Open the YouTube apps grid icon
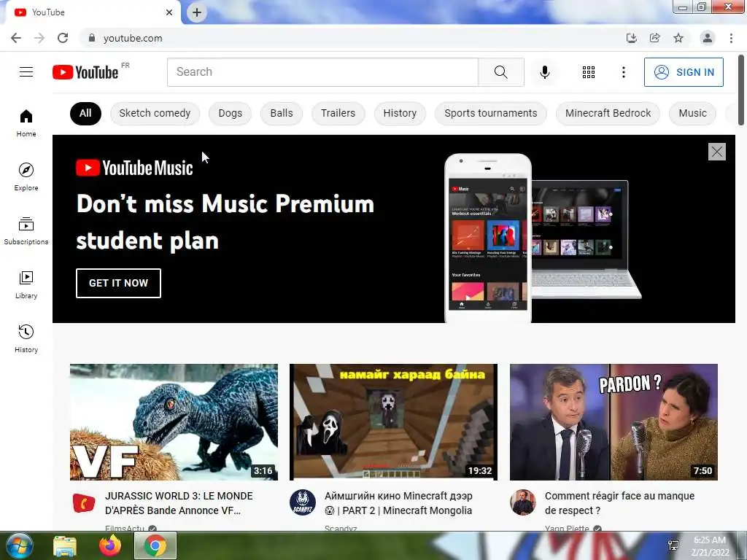The width and height of the screenshot is (747, 560). click(589, 72)
